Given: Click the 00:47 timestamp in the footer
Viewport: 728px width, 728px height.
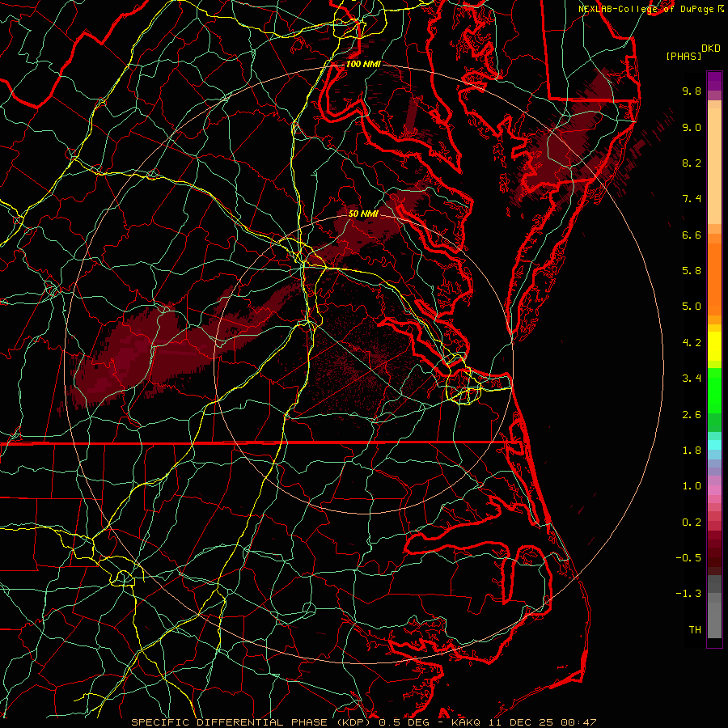Looking at the screenshot, I should click(x=578, y=722).
